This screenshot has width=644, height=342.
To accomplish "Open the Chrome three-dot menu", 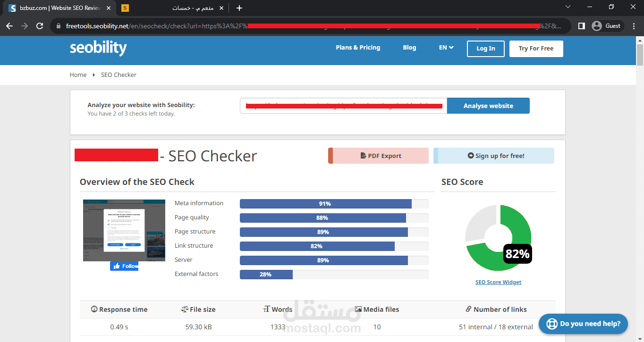I will click(x=634, y=26).
